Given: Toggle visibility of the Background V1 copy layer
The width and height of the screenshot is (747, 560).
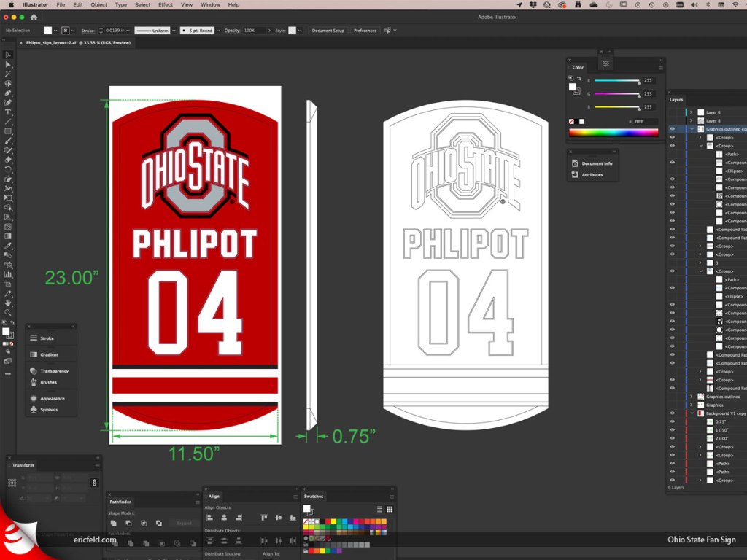Looking at the screenshot, I should 672,413.
